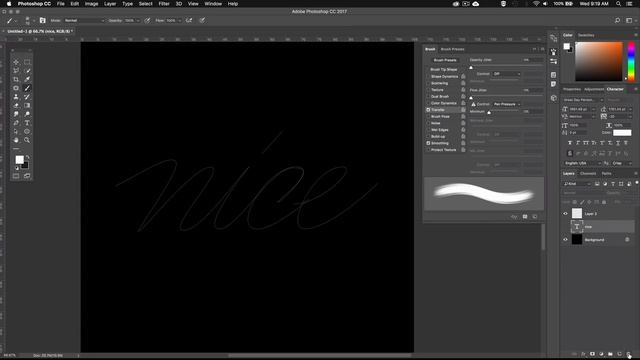
Task: Select the Crop tool
Action: [x=16, y=79]
